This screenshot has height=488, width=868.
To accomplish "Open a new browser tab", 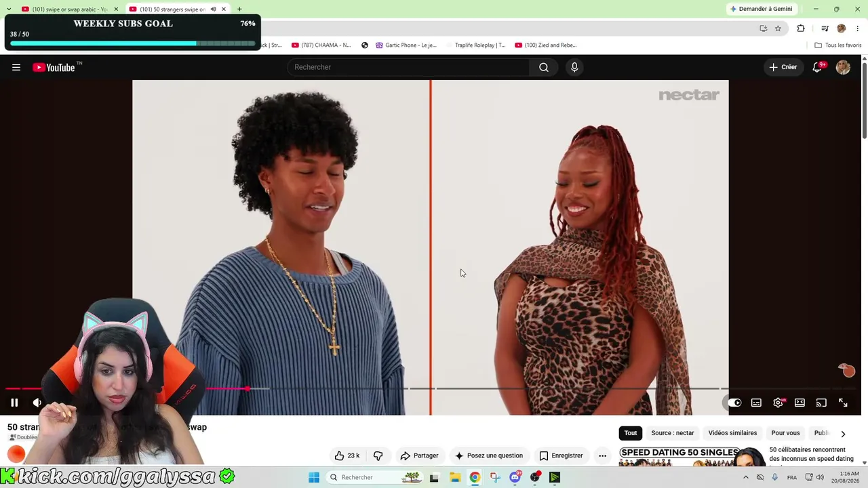I will [x=239, y=9].
